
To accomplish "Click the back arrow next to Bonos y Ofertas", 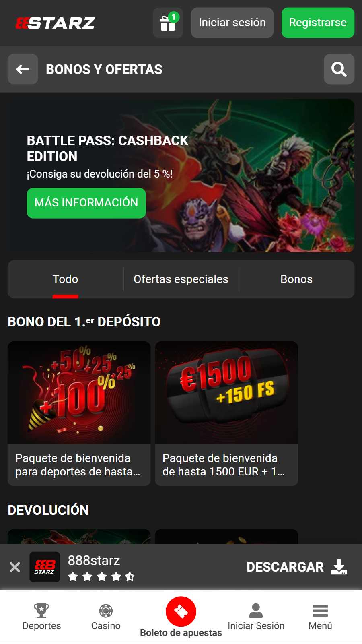I will tap(23, 69).
